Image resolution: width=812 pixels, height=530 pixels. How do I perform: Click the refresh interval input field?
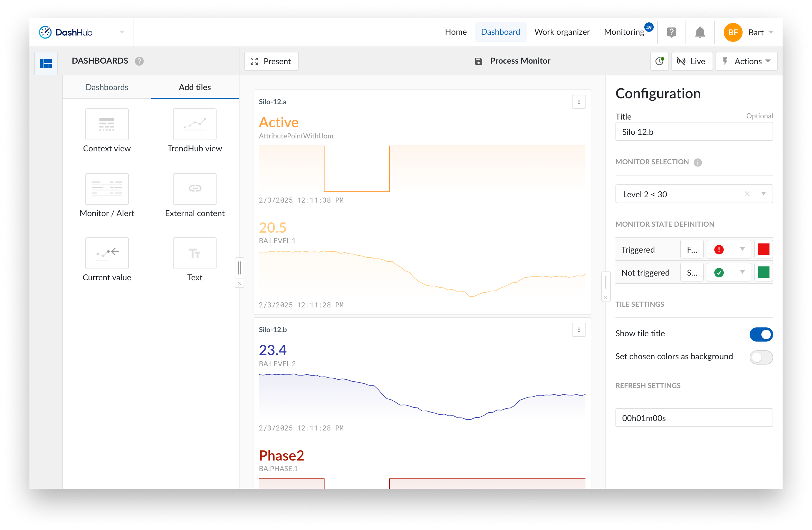click(x=694, y=418)
